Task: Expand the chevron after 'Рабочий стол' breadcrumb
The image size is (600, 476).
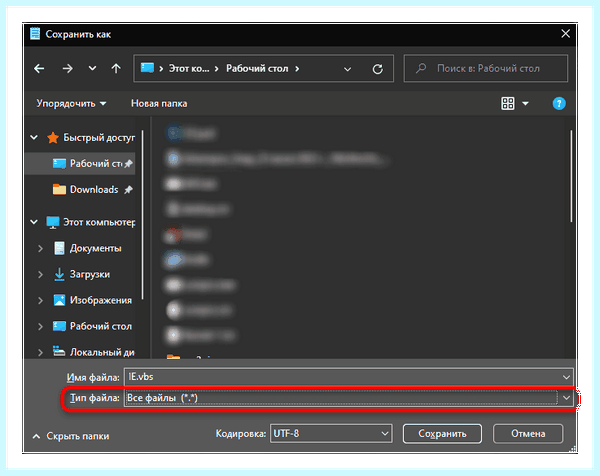Action: 297,69
